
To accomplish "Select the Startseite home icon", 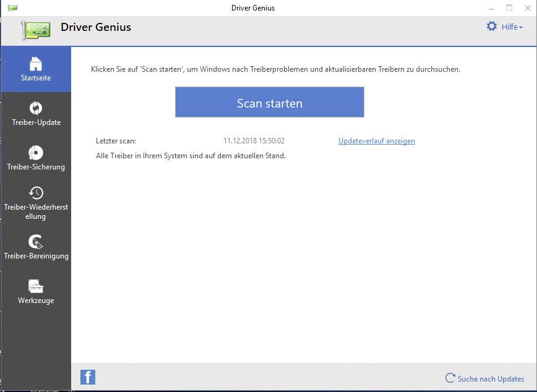I will coord(36,63).
